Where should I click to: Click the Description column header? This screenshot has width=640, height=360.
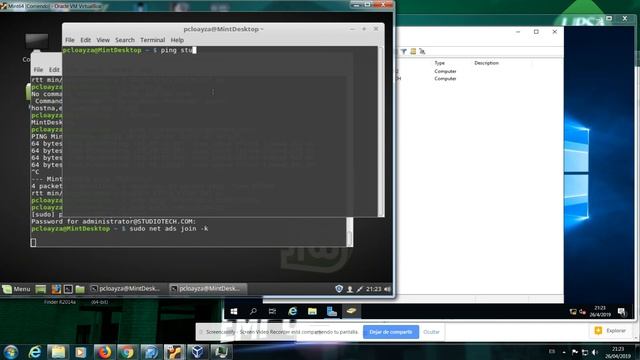pyautogui.click(x=487, y=63)
